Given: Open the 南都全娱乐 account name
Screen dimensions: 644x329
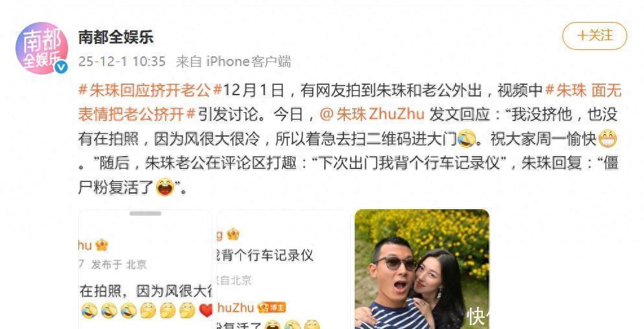Looking at the screenshot, I should click(116, 37).
